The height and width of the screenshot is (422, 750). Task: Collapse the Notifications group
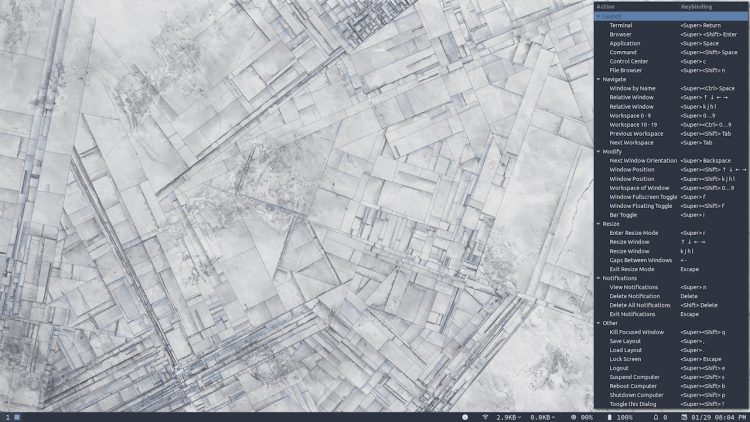tap(598, 278)
